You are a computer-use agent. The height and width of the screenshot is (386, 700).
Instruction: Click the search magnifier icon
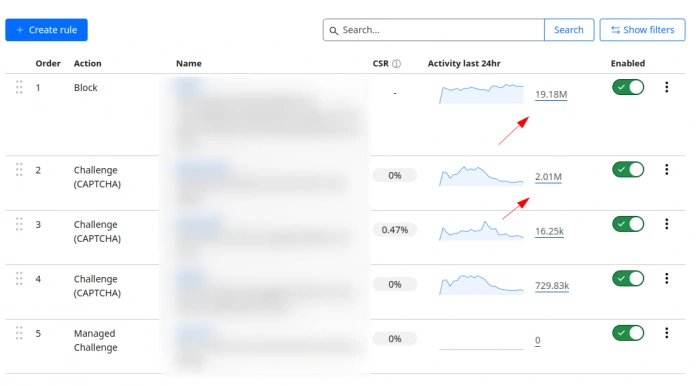pyautogui.click(x=333, y=30)
